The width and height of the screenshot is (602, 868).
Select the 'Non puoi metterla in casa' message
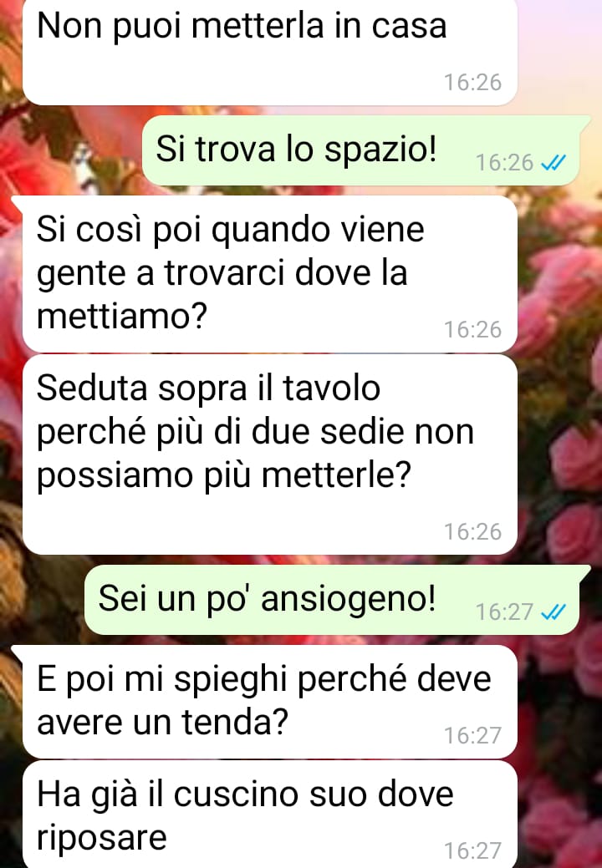pyautogui.click(x=270, y=52)
